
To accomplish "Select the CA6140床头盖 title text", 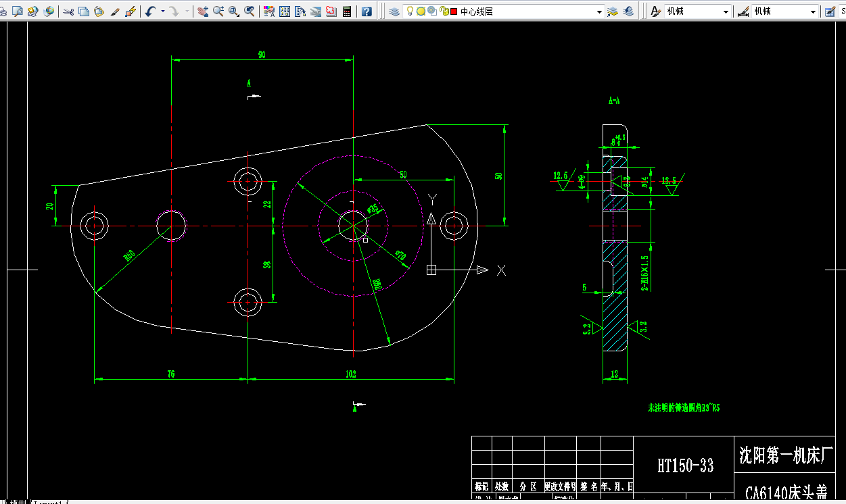I will pos(786,493).
